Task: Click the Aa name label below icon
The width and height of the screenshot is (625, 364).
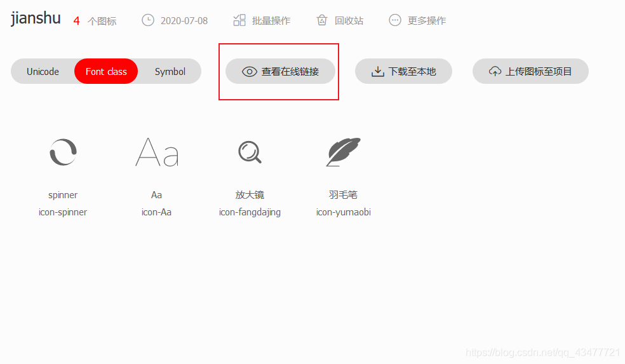Action: pyautogui.click(x=156, y=195)
